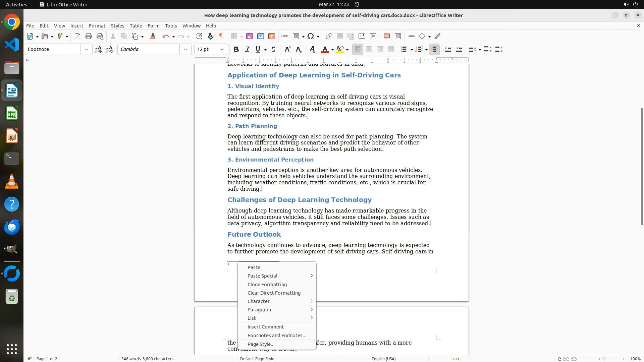Click the Insert Comment toolbar icon
The height and width of the screenshot is (362, 644).
pyautogui.click(x=386, y=37)
